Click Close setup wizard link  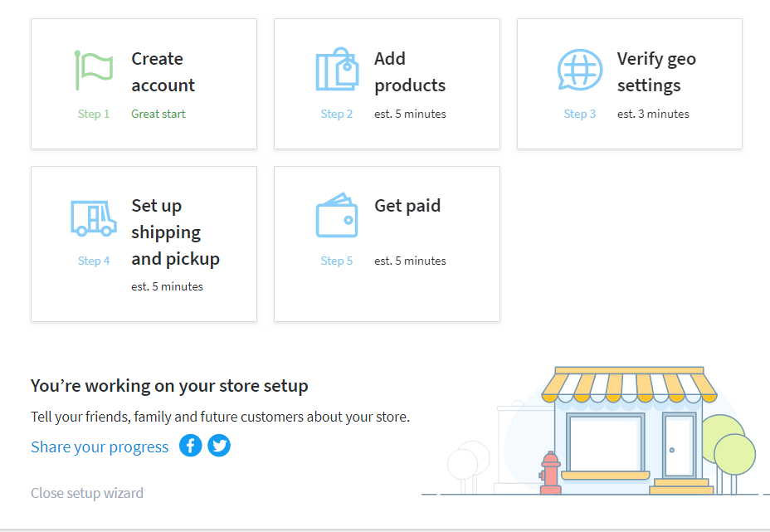(87, 493)
